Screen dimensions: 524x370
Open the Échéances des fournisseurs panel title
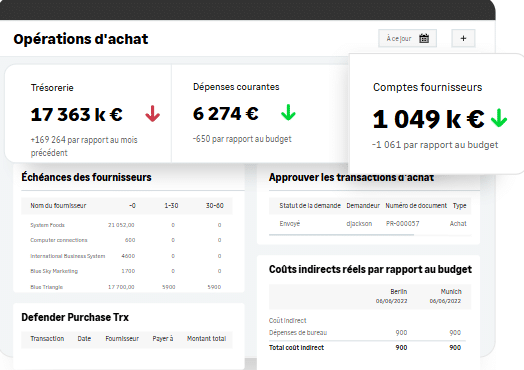[x=86, y=177]
